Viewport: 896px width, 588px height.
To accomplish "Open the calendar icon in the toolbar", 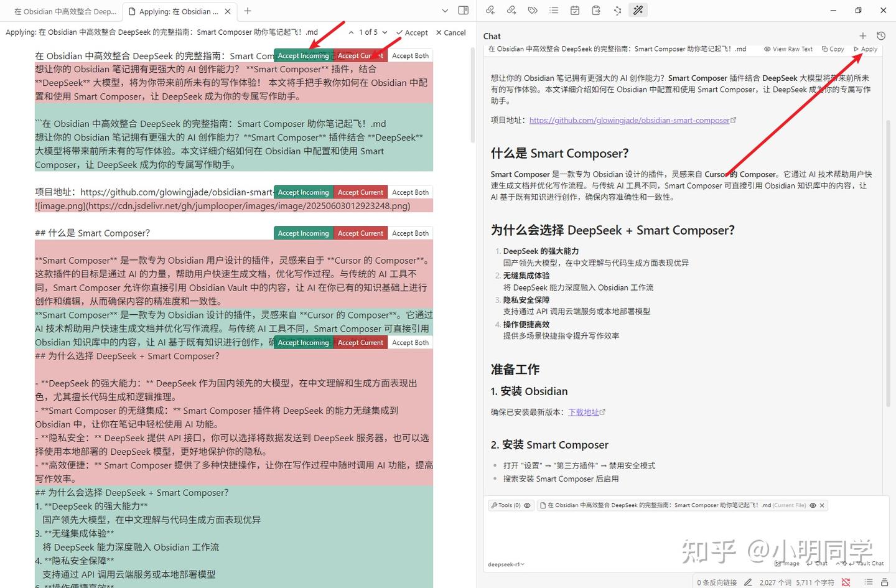I will [574, 10].
